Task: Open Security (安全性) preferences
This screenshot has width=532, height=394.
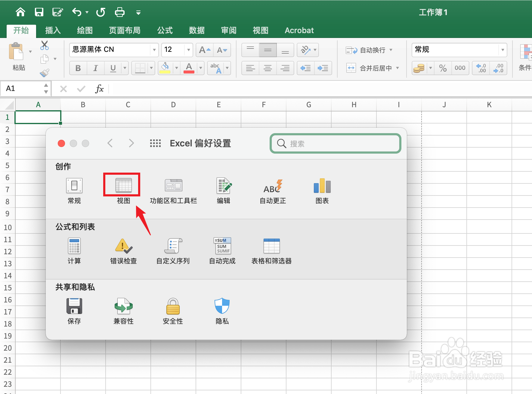Action: (173, 311)
